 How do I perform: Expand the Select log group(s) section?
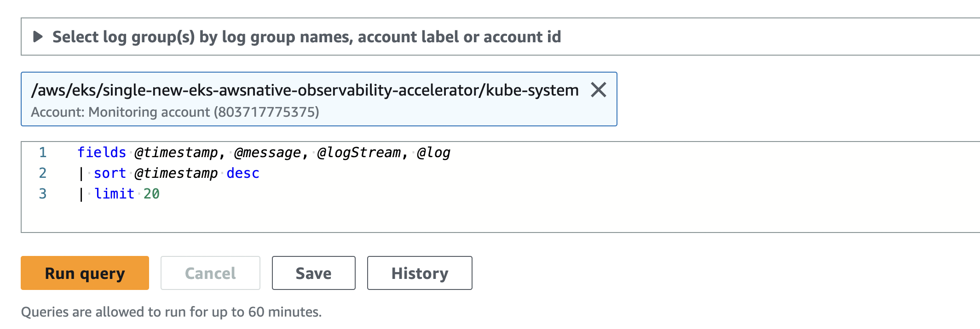click(38, 37)
